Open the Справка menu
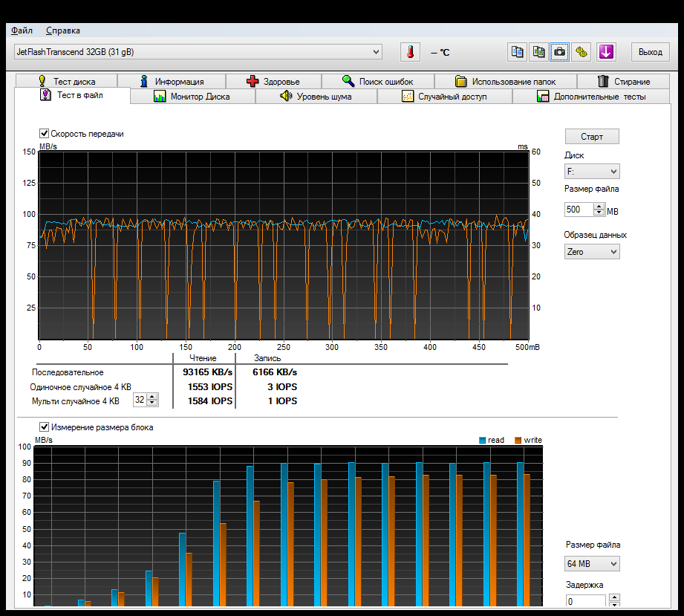 pos(63,30)
